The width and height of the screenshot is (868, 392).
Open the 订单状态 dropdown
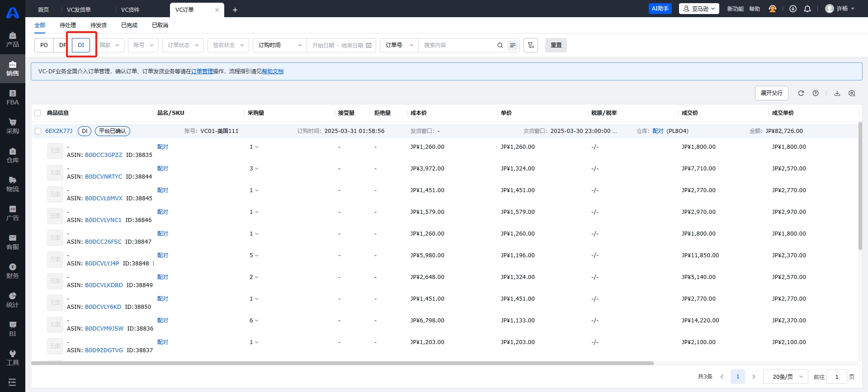183,45
